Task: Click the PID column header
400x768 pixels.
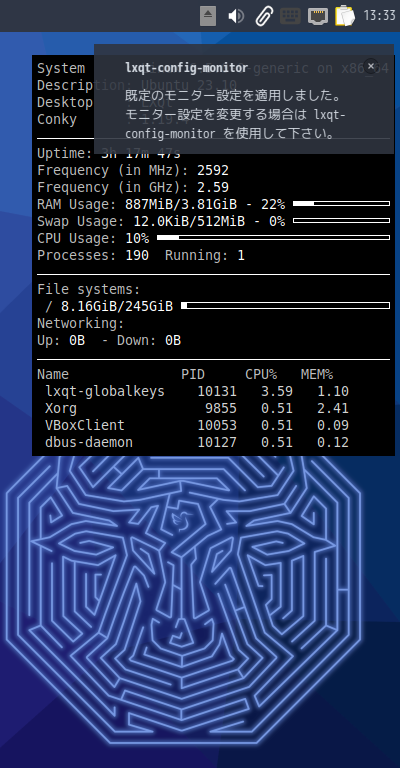Action: click(193, 375)
